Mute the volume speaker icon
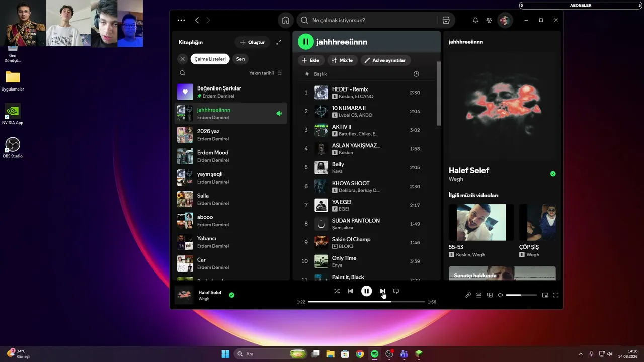Viewport: 644px width, 362px height. 500,295
